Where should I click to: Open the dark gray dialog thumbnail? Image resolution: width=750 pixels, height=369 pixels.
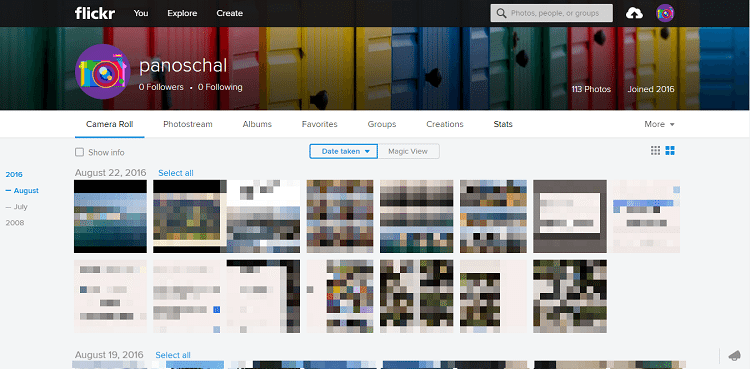(570, 216)
